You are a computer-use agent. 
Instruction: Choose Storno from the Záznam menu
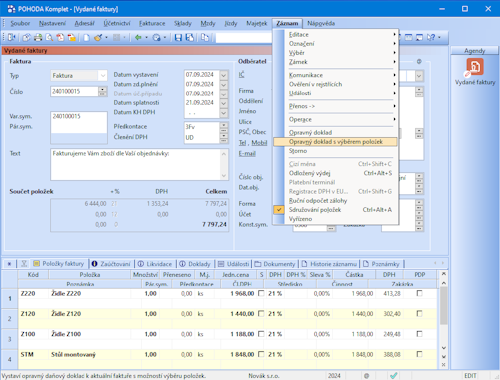(x=336, y=151)
